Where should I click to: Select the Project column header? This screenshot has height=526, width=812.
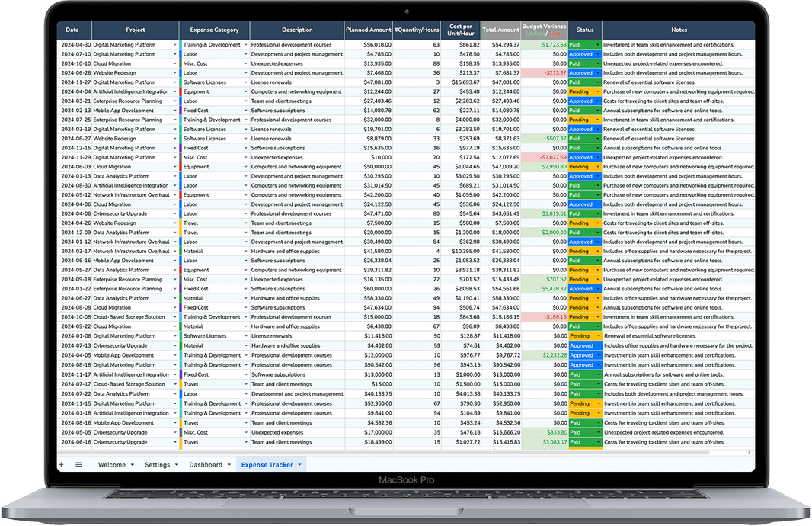[136, 30]
